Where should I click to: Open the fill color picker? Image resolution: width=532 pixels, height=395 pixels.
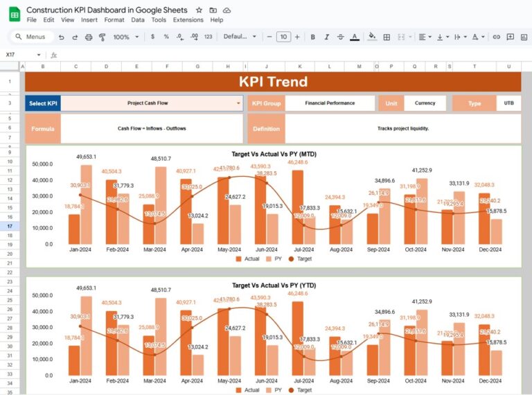[372, 37]
